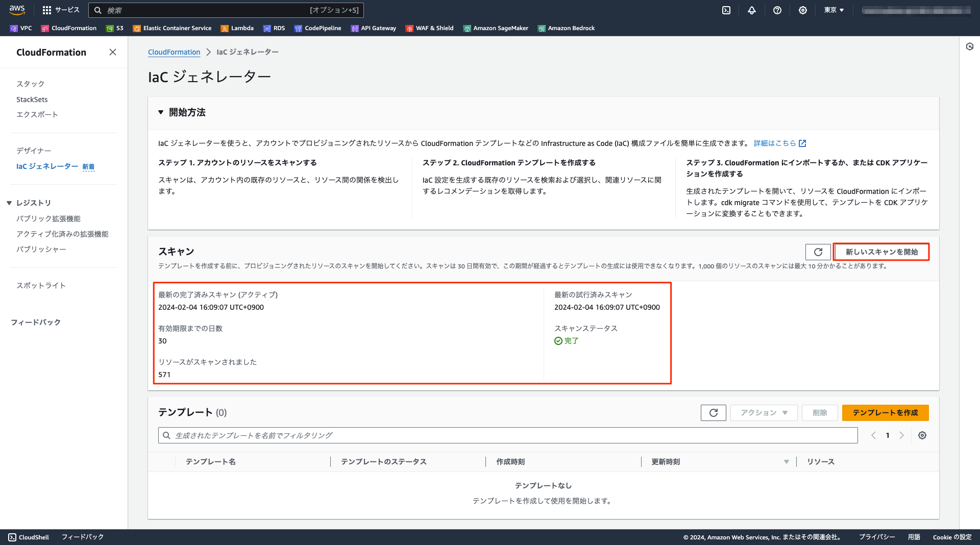Open the アクション dropdown
Viewport: 980px width, 545px height.
764,413
